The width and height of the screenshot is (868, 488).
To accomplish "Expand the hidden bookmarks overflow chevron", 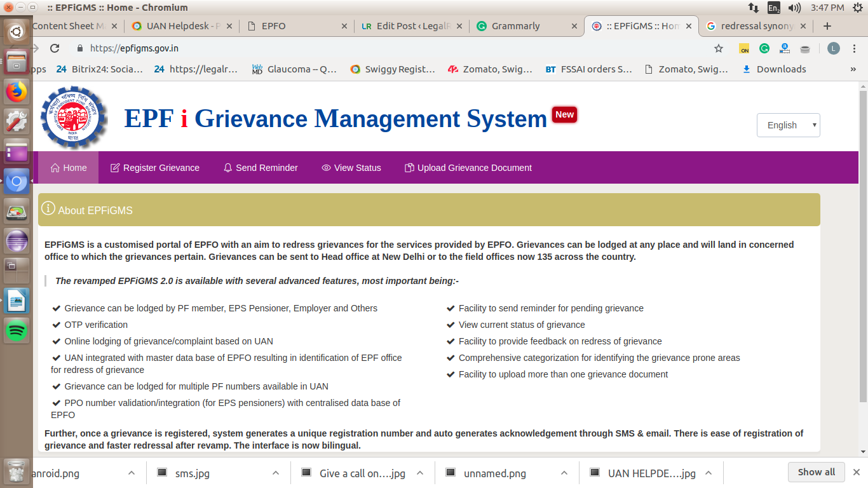I will tap(853, 69).
